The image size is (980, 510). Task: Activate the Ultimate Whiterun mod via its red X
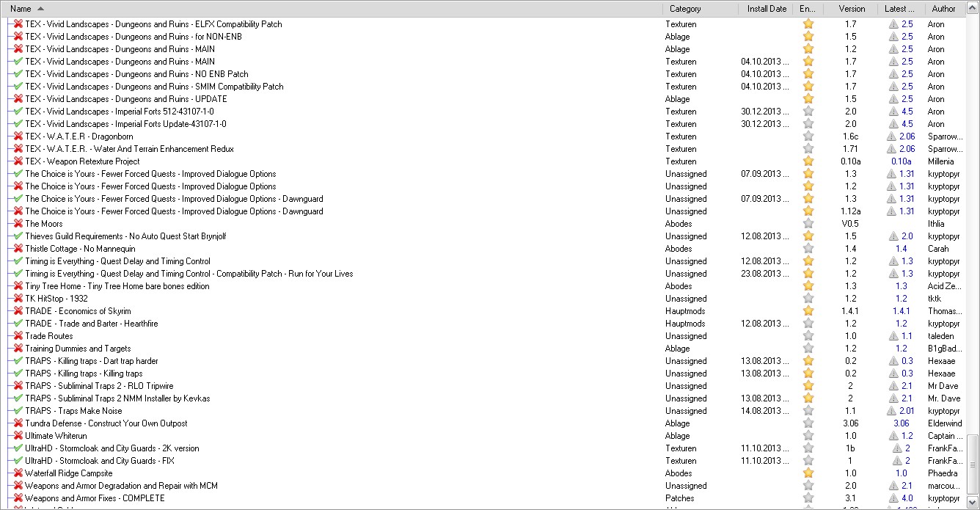18,436
